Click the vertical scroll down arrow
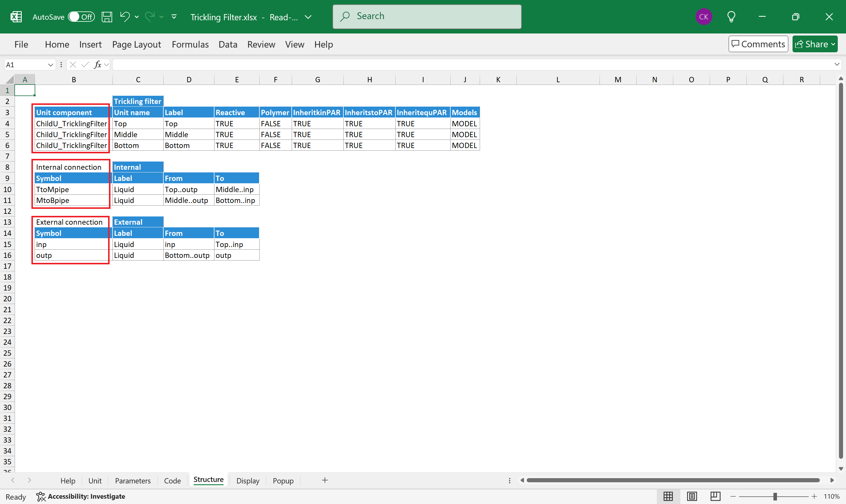The width and height of the screenshot is (846, 504). point(841,469)
